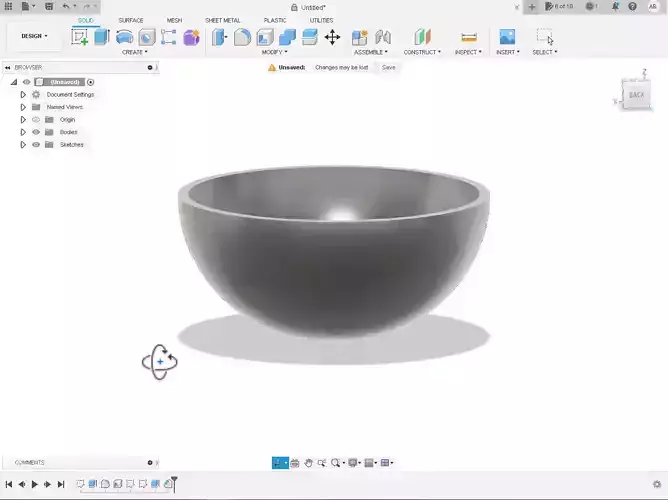The image size is (668, 500).
Task: Select the Create Sketch tool
Action: click(80, 37)
